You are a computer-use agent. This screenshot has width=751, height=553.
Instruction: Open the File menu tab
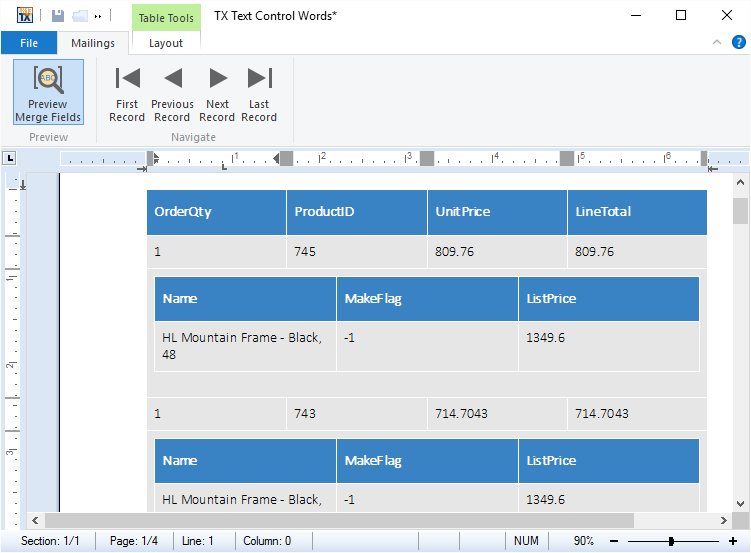pyautogui.click(x=29, y=43)
